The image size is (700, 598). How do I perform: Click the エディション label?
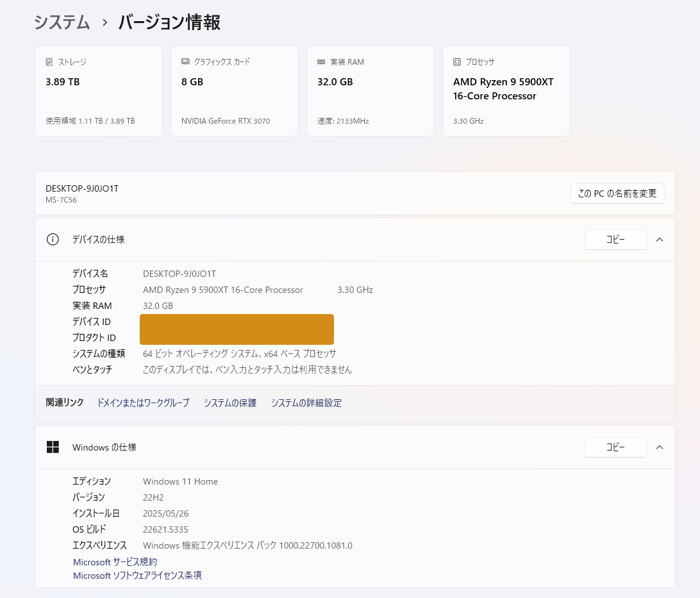tap(92, 481)
